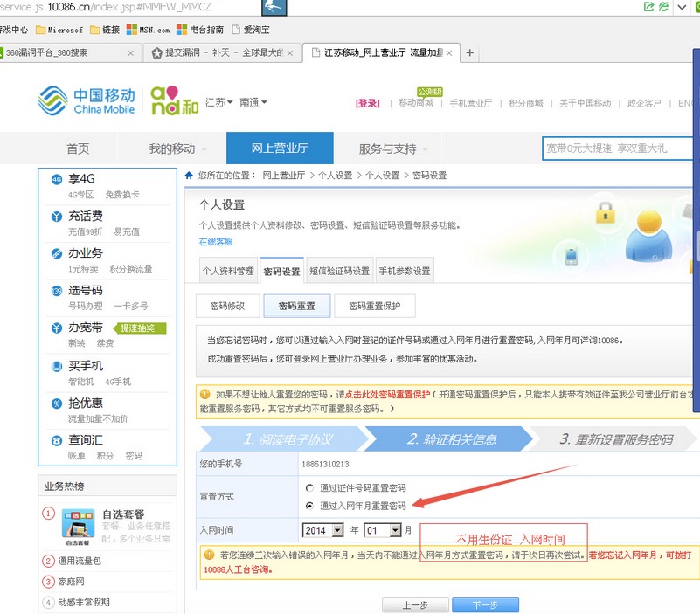
Task: Expand the 江苏 province selector
Action: pos(218,103)
